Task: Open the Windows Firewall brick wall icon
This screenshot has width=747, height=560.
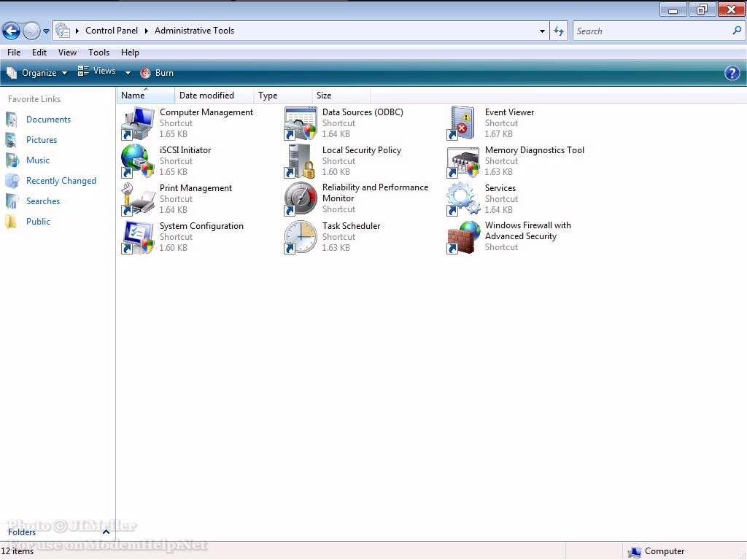Action: click(x=462, y=237)
